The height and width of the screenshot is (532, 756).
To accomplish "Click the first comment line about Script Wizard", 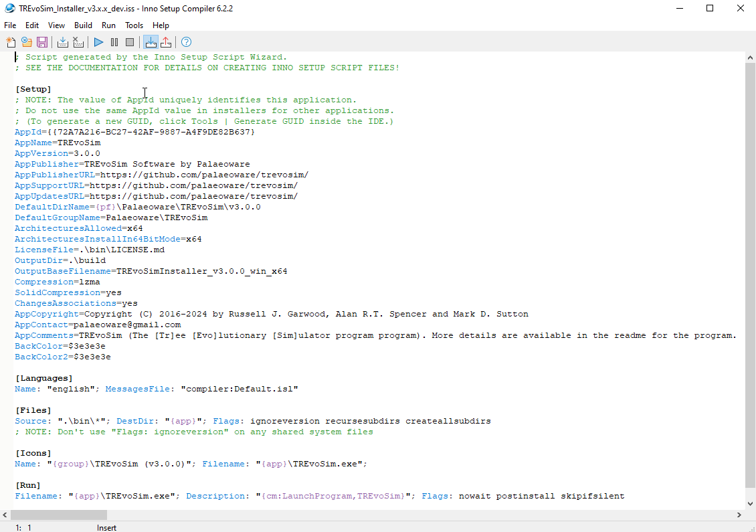I will tap(151, 57).
